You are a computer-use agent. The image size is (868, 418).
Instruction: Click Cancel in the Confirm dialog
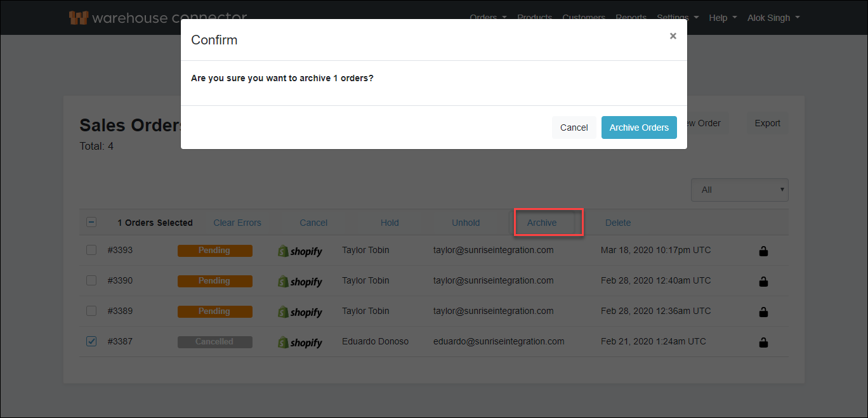tap(574, 127)
